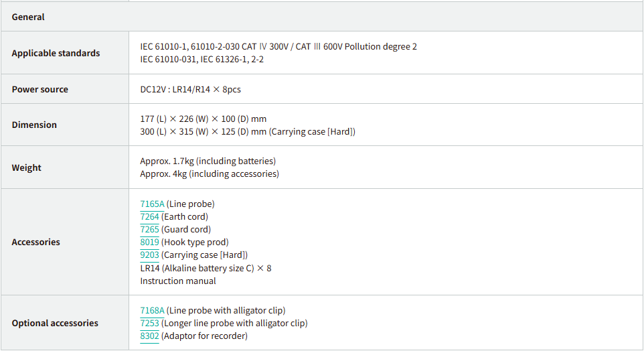This screenshot has width=644, height=351.
Task: Click the LR14 alkaline battery accessory line
Action: 206,268
